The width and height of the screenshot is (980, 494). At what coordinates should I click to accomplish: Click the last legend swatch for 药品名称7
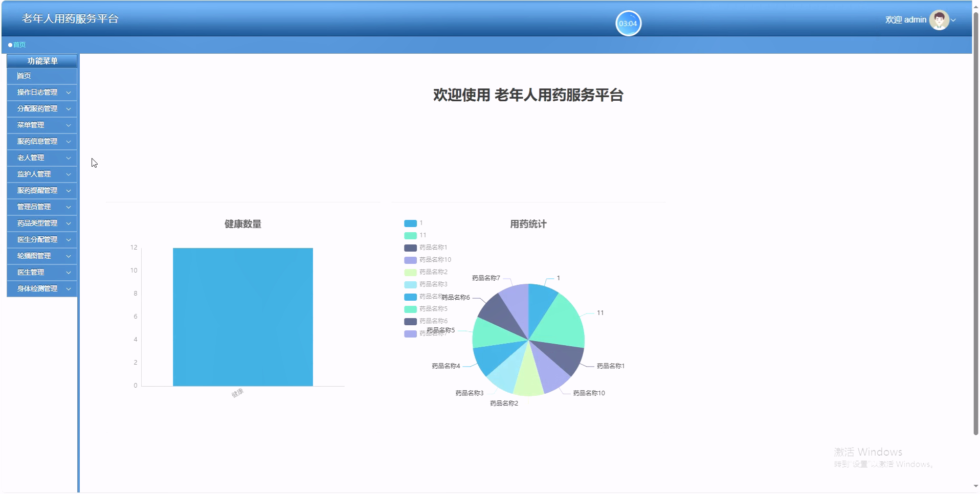click(410, 334)
